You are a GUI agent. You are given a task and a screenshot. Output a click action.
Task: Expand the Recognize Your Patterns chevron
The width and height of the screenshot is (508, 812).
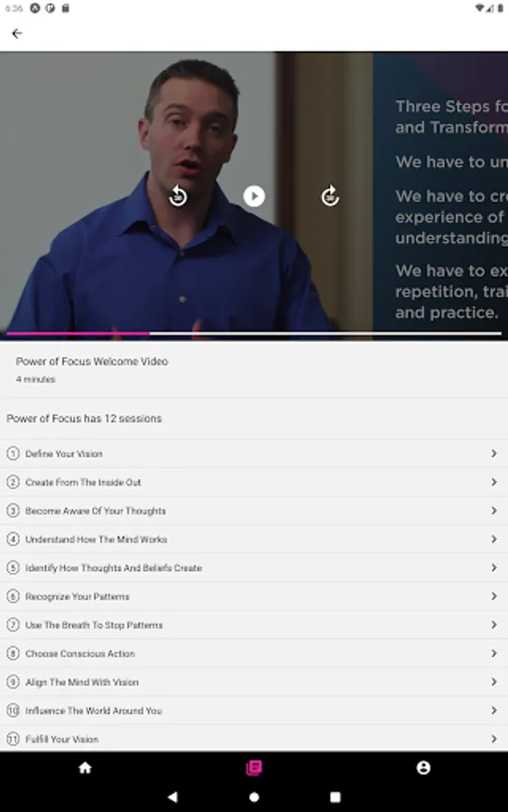click(494, 596)
